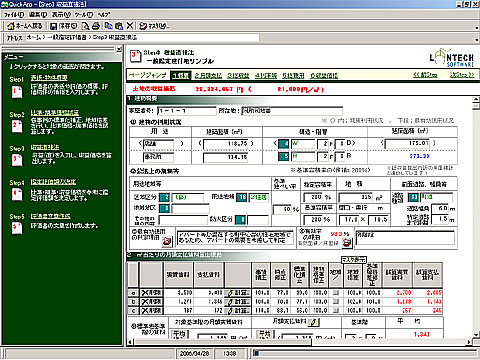The image size is (480, 360).
Task: Click the Paste icon in the toolbar
Action: click(x=119, y=26)
